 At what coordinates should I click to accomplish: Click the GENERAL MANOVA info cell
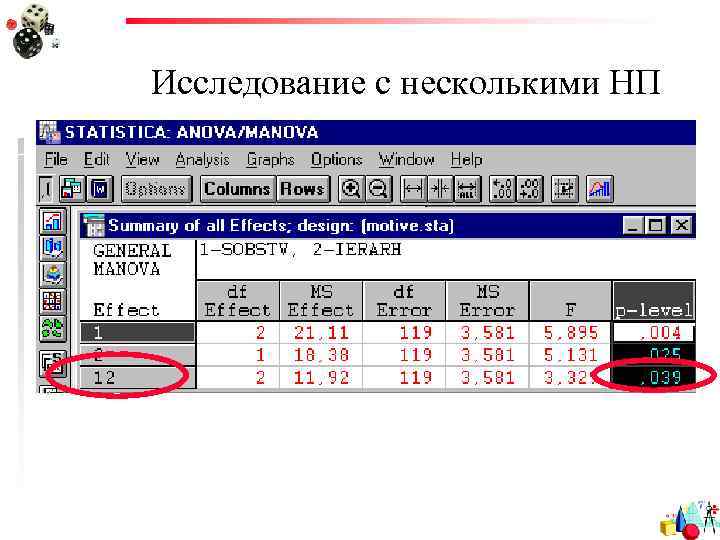point(137,279)
